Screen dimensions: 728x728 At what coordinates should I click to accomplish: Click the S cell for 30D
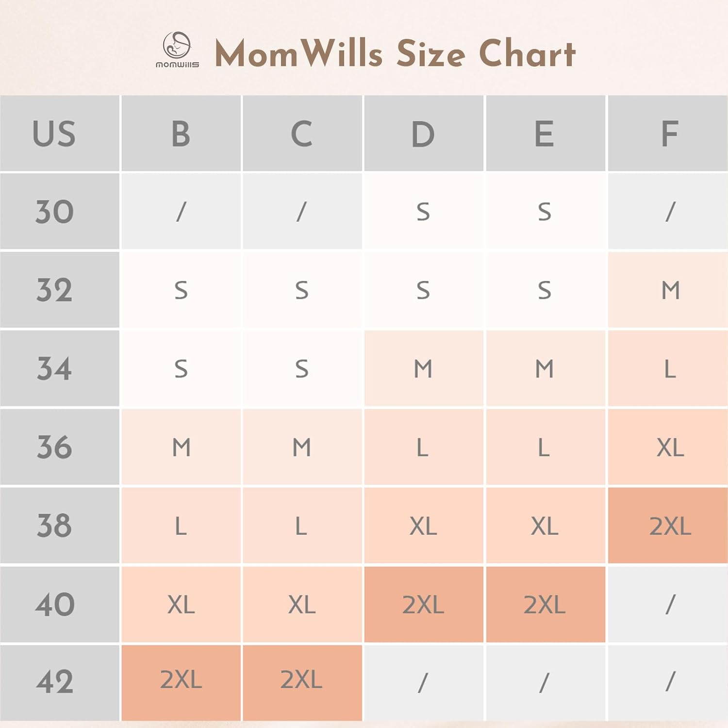click(x=423, y=212)
